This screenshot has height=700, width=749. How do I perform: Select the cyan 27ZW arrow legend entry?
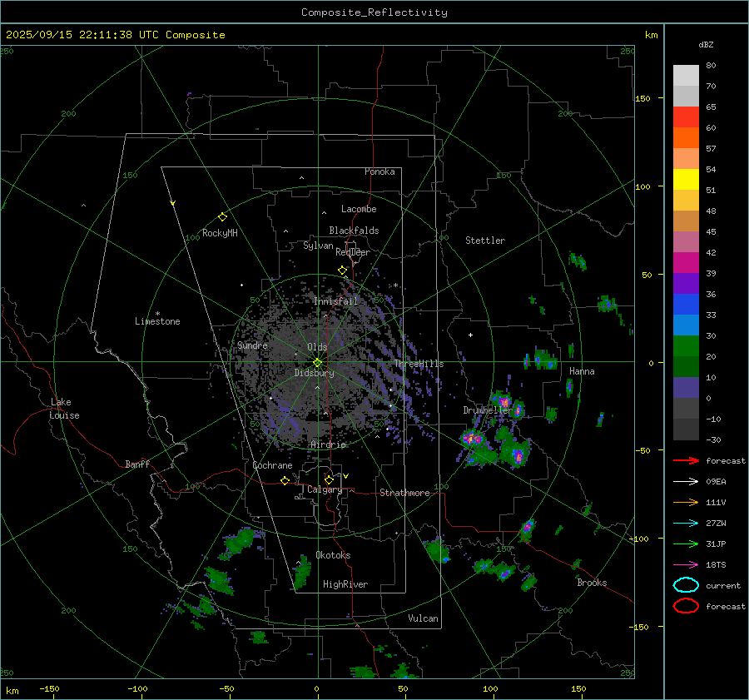(686, 524)
